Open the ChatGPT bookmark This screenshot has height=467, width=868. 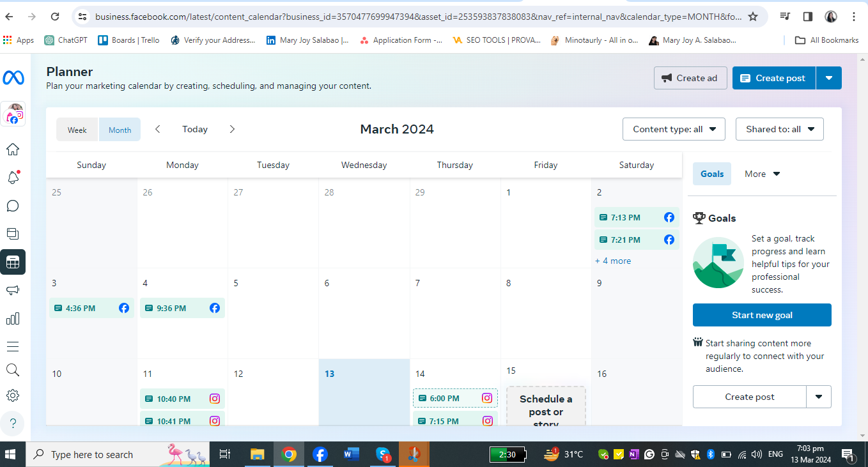[66, 40]
